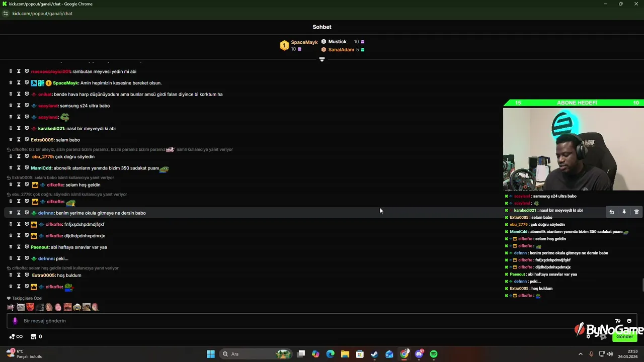Click the 'Takipçilere Özel' label

tap(27, 298)
